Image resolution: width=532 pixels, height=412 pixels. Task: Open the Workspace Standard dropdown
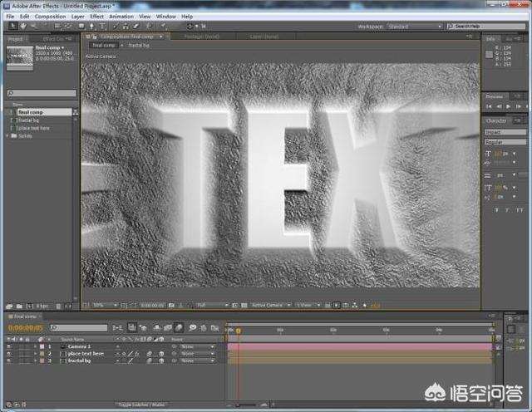pos(415,27)
